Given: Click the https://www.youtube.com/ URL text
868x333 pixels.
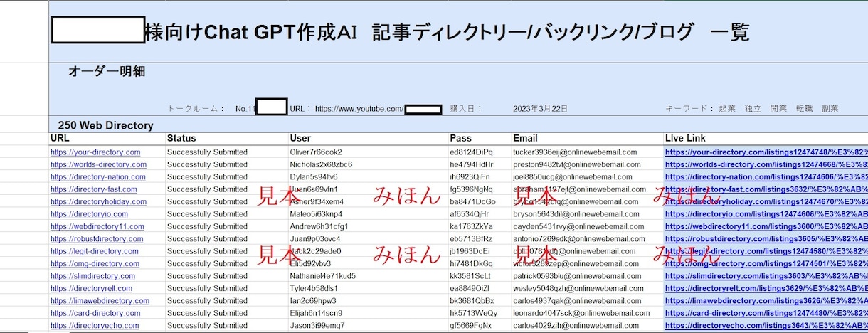Looking at the screenshot, I should click(359, 109).
